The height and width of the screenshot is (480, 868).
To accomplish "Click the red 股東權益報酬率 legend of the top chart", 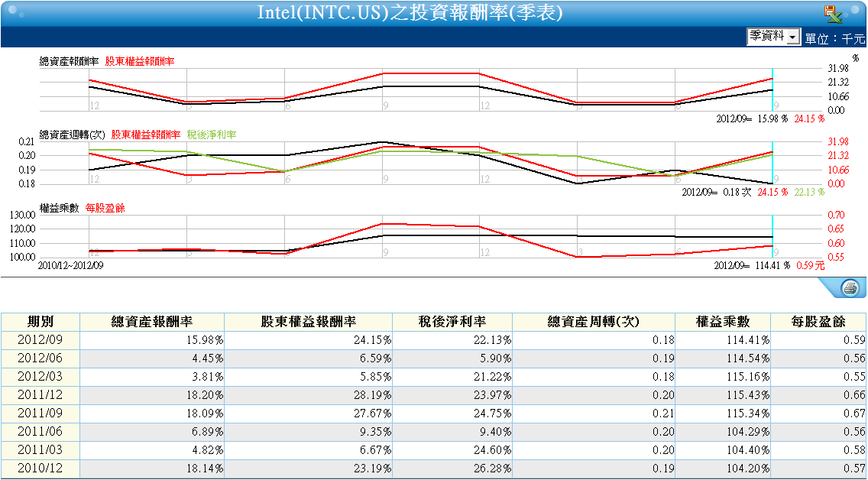I will pos(140,61).
